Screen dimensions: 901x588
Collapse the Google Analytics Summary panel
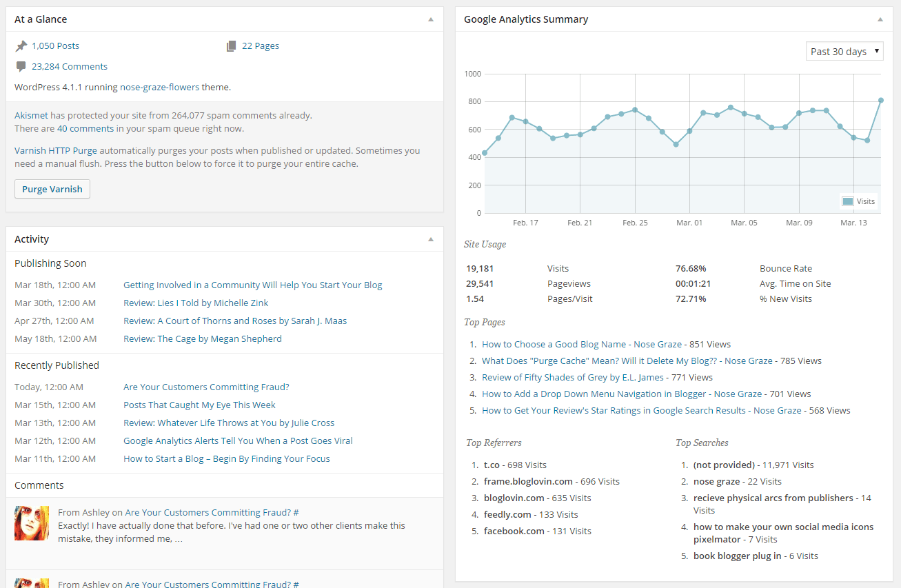pyautogui.click(x=880, y=19)
